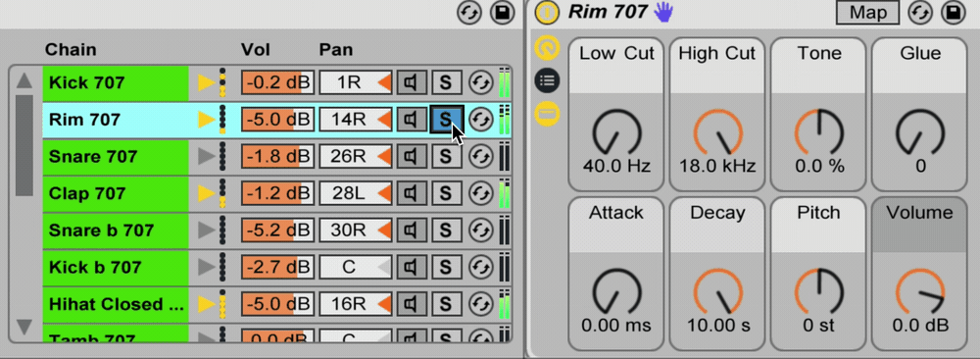Click hot-swap icon atop chain list
This screenshot has width=980, height=359.
point(468,13)
